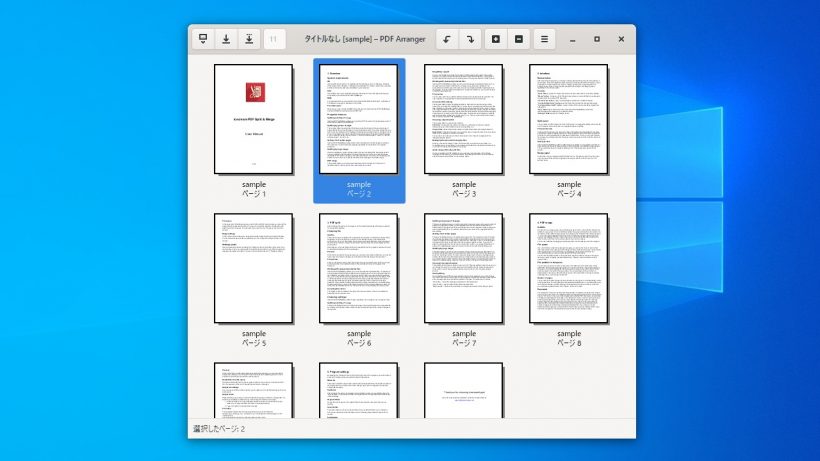Viewport: 820px width, 461px height.
Task: Zoom out of page thumbnails
Action: tap(519, 39)
